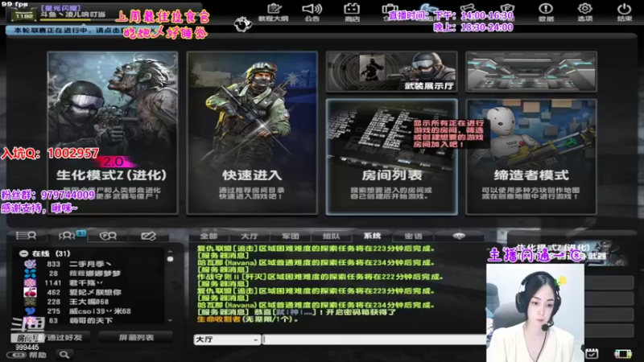Screen dimensions: 644x362
Task: Click the magnifier search icon at bottom left
Action: pyautogui.click(x=64, y=354)
